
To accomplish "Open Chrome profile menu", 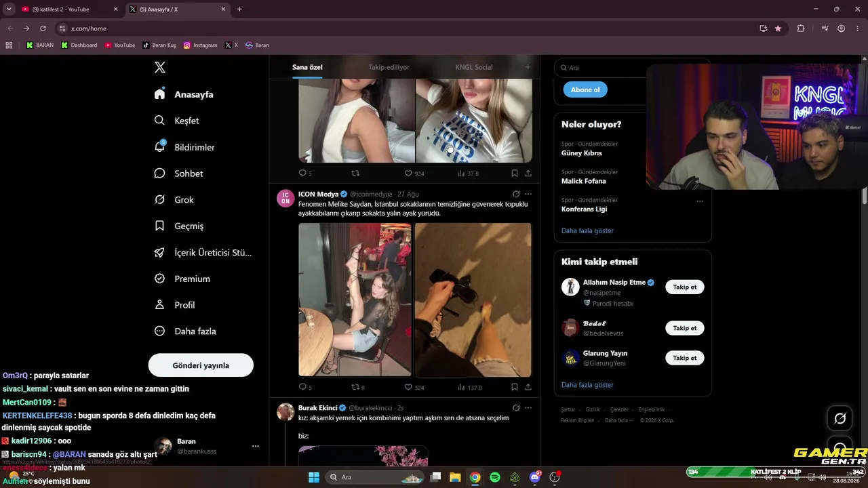I will click(842, 28).
